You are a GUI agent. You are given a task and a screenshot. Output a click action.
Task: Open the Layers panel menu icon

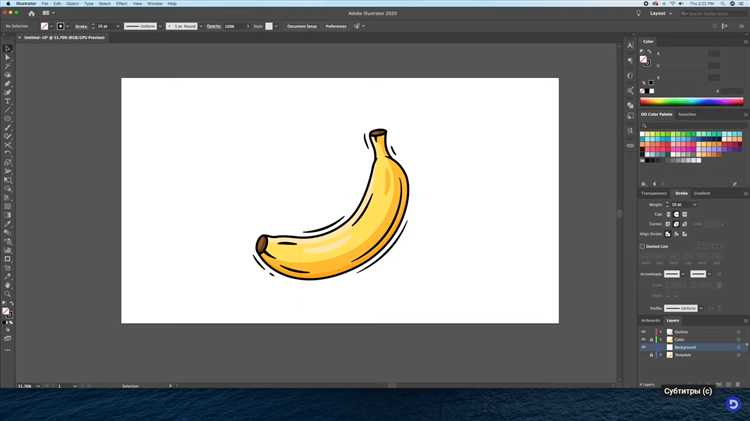[745, 321]
